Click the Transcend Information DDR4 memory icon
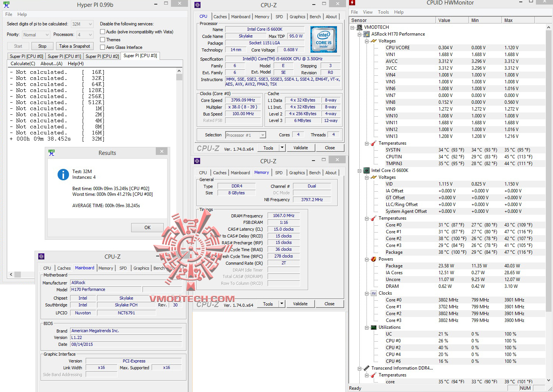The height and width of the screenshot is (392, 553). coord(367,368)
